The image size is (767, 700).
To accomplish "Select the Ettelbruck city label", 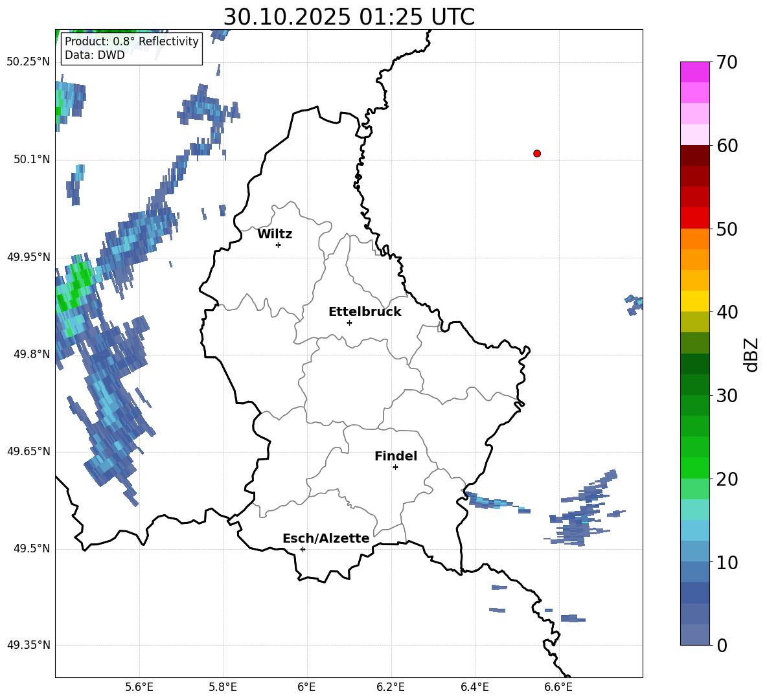I will [x=365, y=312].
